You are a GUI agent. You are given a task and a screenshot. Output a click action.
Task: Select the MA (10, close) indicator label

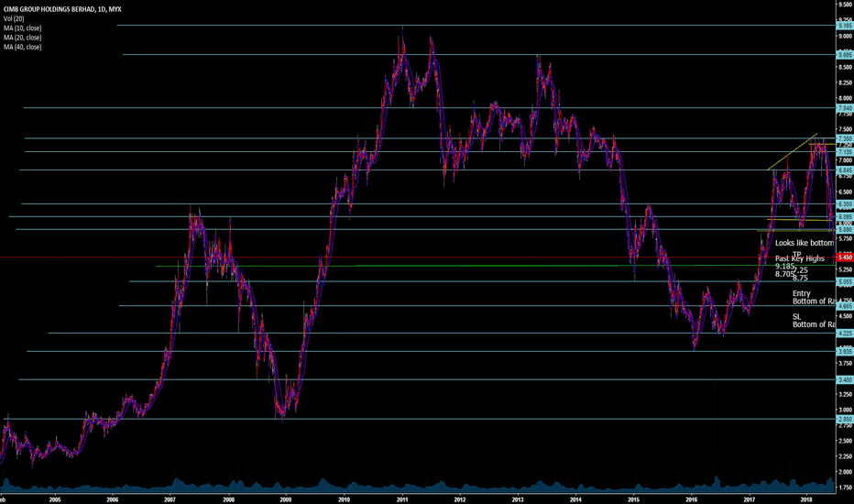coord(22,27)
